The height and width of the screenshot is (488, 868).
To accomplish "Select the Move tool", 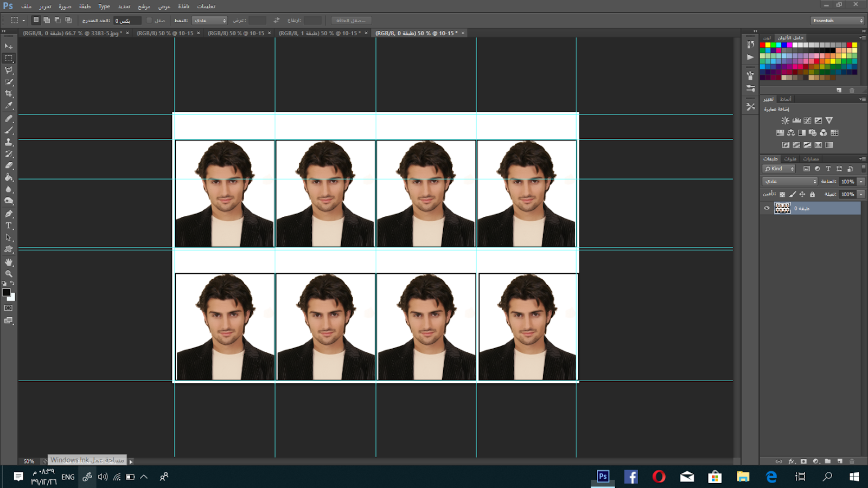I will click(x=9, y=46).
